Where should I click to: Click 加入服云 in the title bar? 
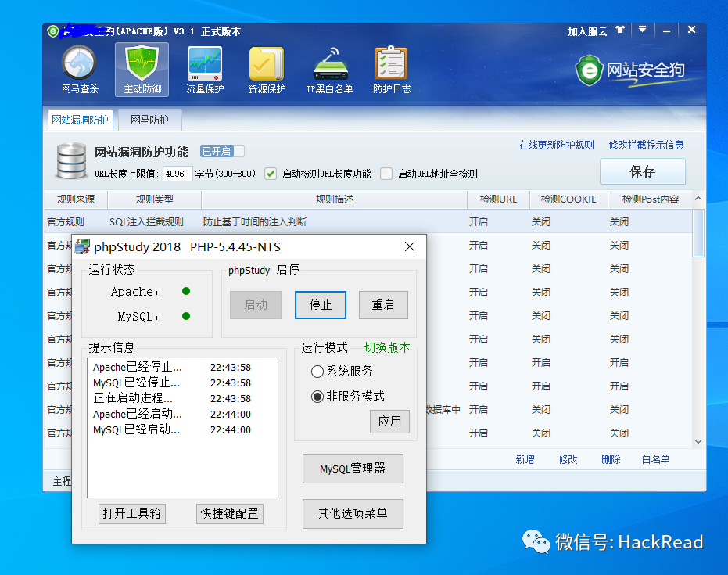587,31
